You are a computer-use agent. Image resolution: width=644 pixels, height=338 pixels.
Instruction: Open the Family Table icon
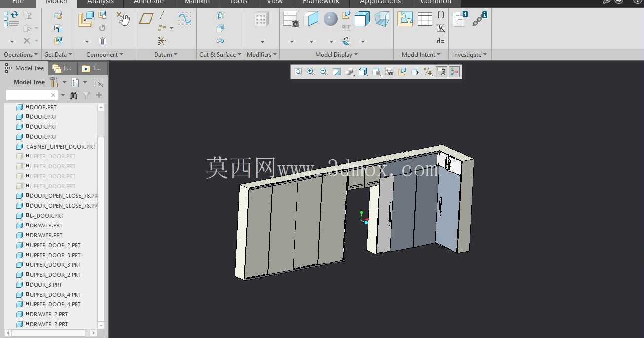(425, 19)
